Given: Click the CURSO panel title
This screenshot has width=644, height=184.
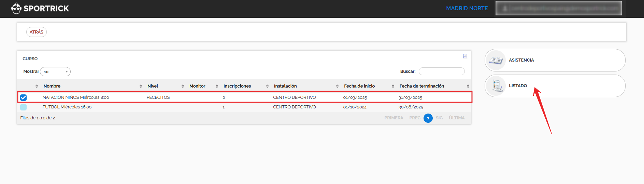Looking at the screenshot, I should click(x=30, y=59).
